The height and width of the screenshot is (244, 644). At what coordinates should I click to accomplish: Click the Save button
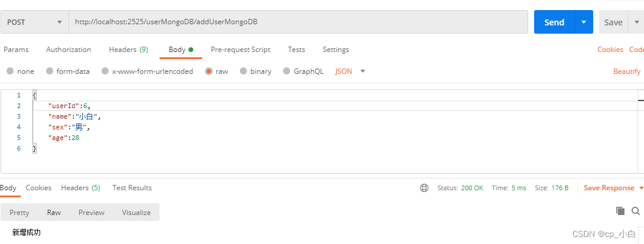point(613,22)
